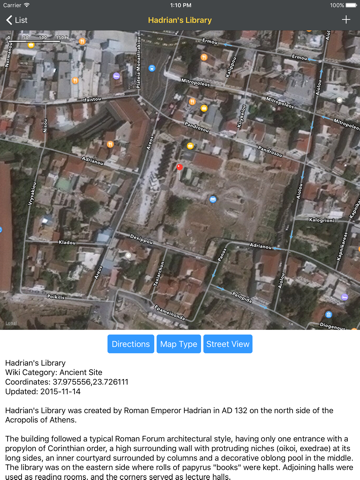The width and height of the screenshot is (360, 480).
Task: Select the blue landmark icon inside the ruins courtyard
Action: coord(213,199)
